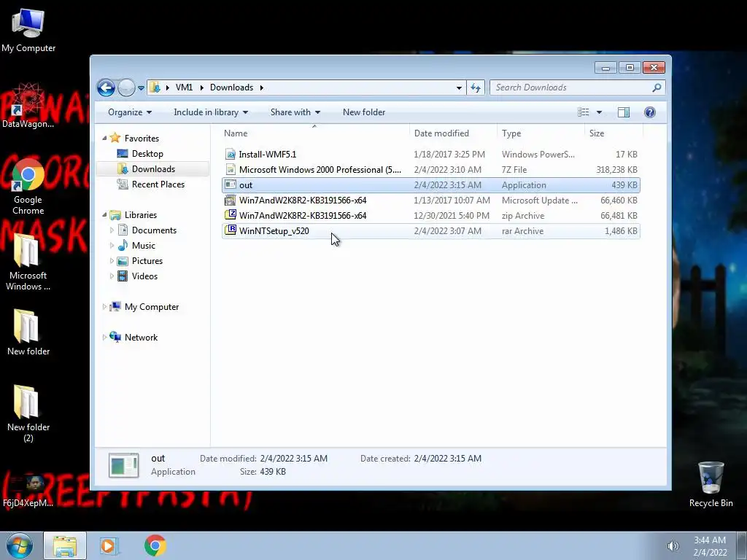Open the Include in library menu

[211, 112]
